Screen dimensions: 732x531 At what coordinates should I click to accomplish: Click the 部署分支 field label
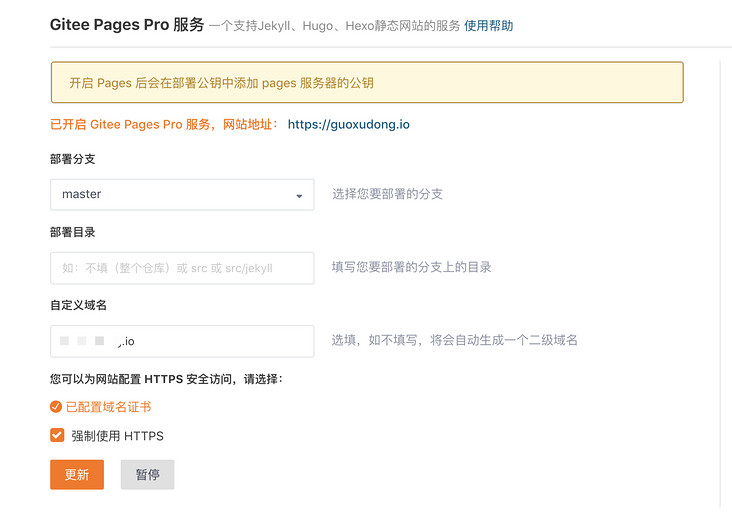[72, 159]
